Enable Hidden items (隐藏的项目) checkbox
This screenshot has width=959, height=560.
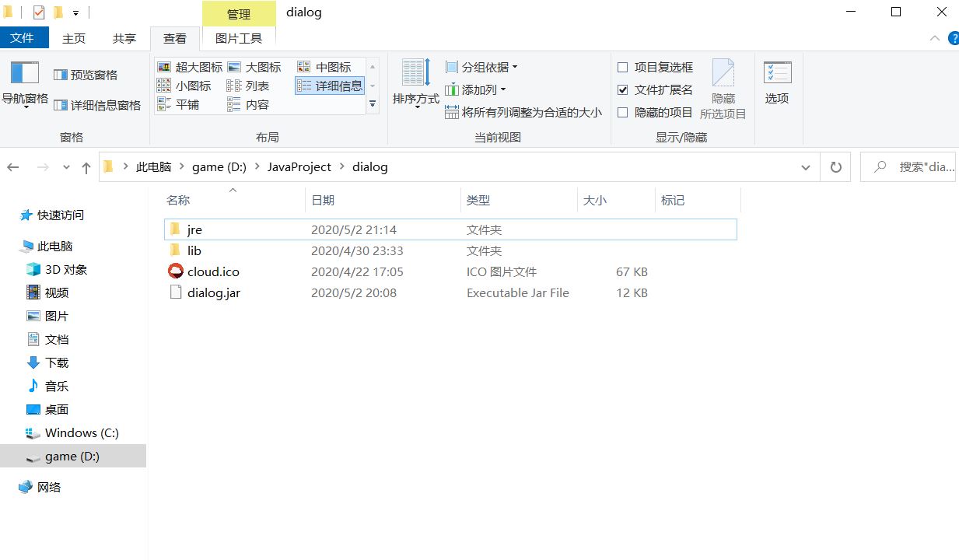[x=622, y=112]
